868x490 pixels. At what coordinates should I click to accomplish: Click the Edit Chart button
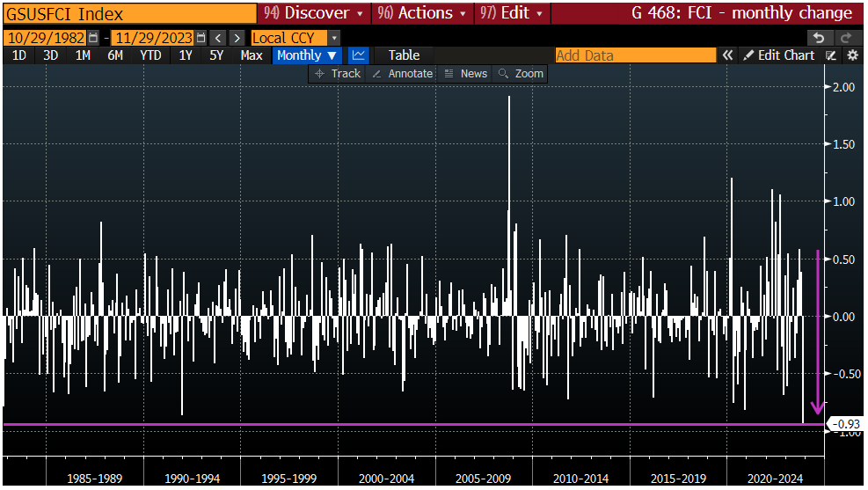(x=778, y=55)
